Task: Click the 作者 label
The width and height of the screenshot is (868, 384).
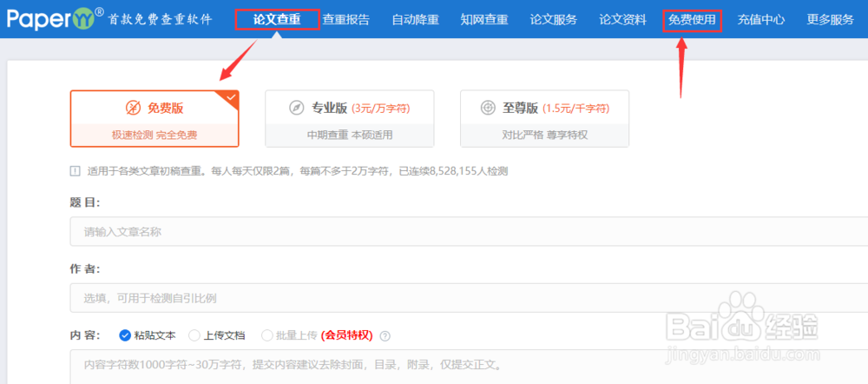Action: pyautogui.click(x=85, y=268)
